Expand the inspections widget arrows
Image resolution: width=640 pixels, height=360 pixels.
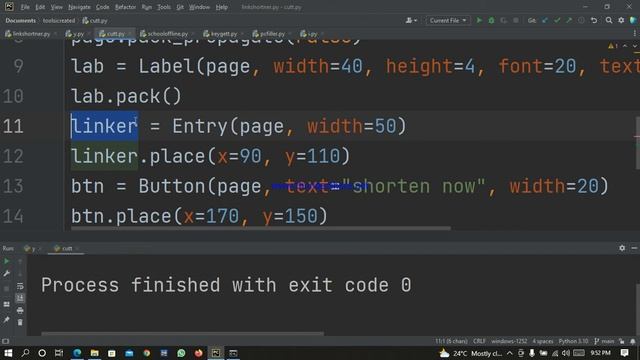coord(629,46)
